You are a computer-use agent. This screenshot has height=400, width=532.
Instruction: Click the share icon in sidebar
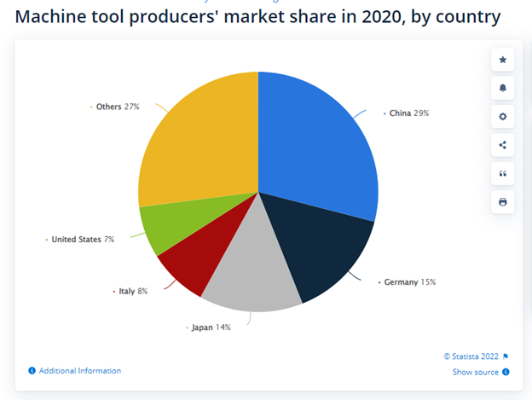(502, 145)
